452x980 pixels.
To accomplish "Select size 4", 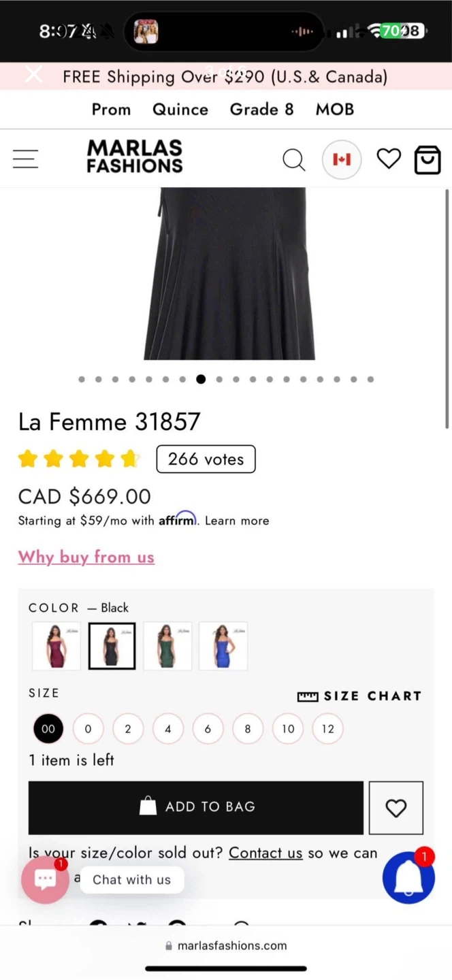I will pyautogui.click(x=167, y=729).
